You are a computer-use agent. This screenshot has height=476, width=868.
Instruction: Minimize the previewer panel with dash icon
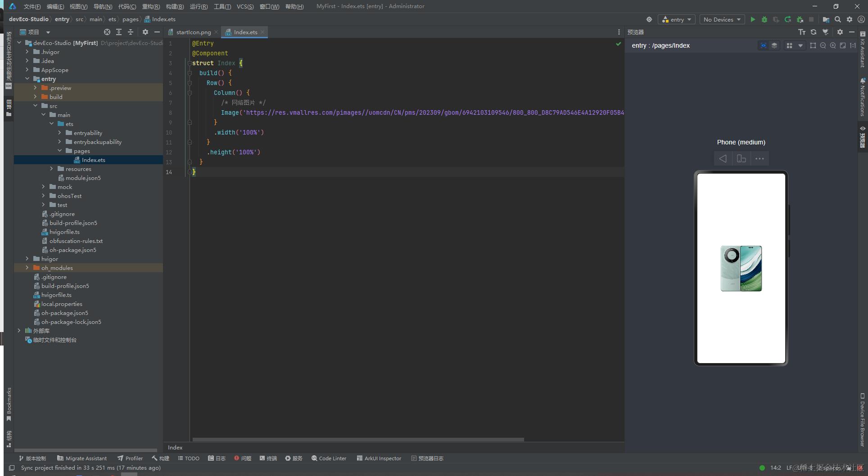tap(851, 32)
